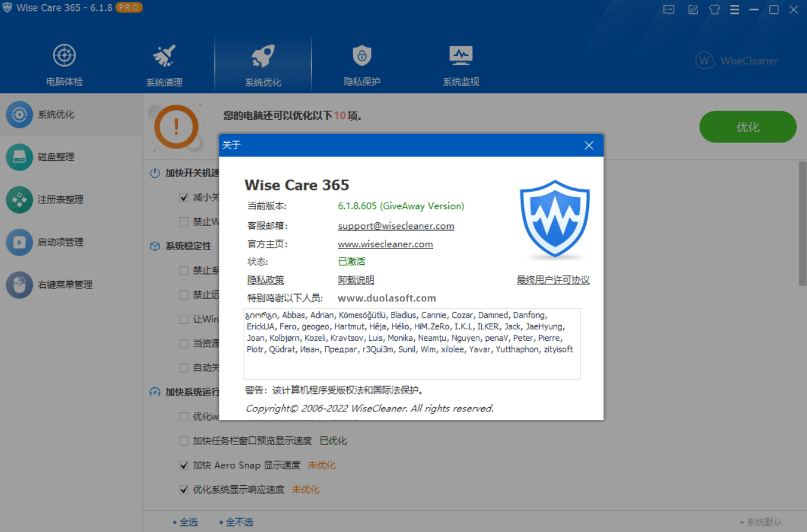Viewport: 807px width, 532px height.
Task: Switch to the 系统清理 tab
Action: (x=164, y=65)
